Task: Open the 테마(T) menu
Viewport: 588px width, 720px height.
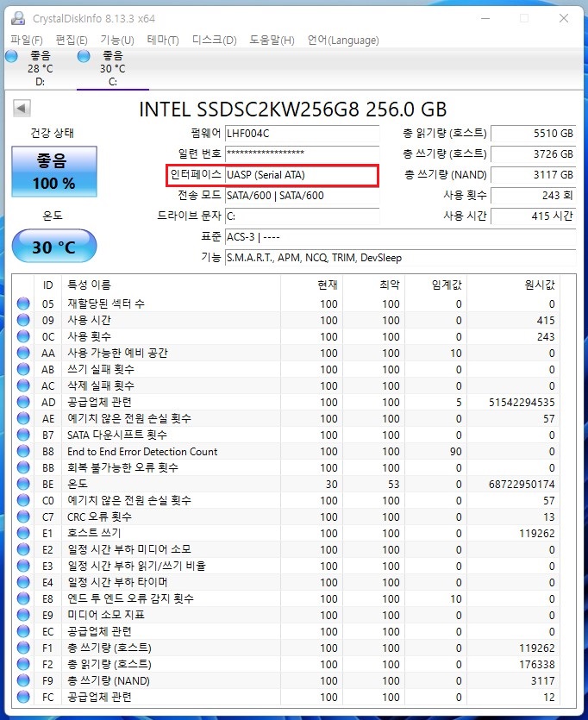Action: [x=163, y=41]
